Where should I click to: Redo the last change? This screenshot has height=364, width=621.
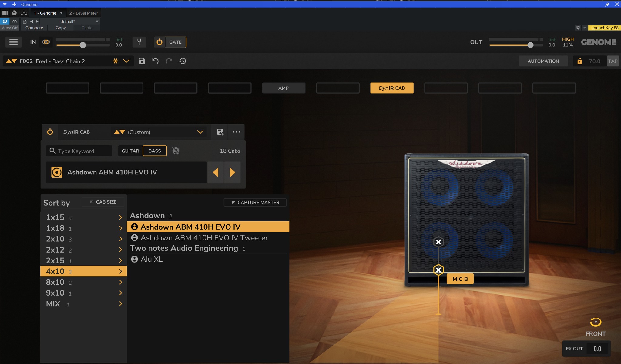tap(169, 61)
